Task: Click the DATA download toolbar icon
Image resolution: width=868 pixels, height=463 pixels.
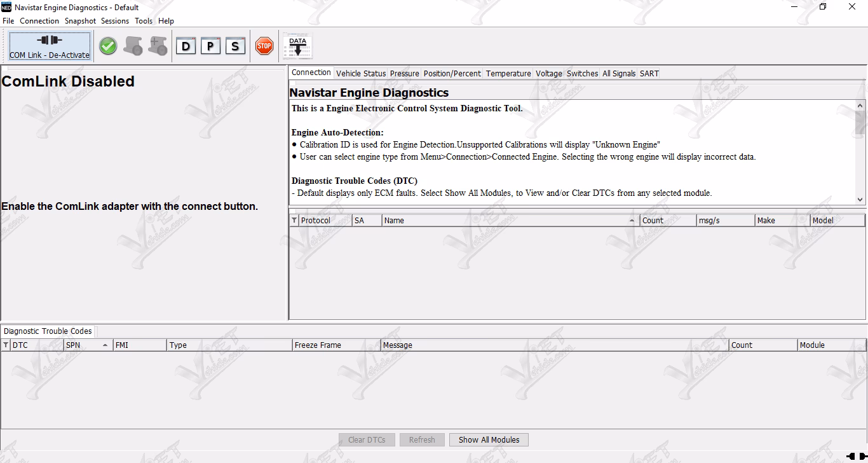Action: click(x=297, y=45)
